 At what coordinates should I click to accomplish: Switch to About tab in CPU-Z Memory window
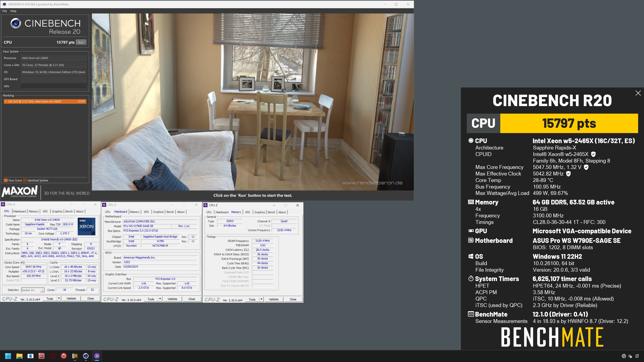[282, 212]
